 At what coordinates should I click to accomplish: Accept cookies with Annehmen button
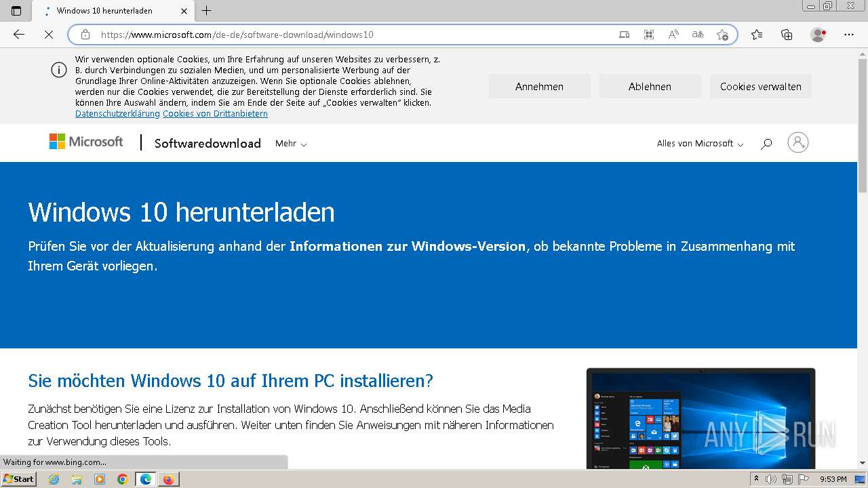539,86
